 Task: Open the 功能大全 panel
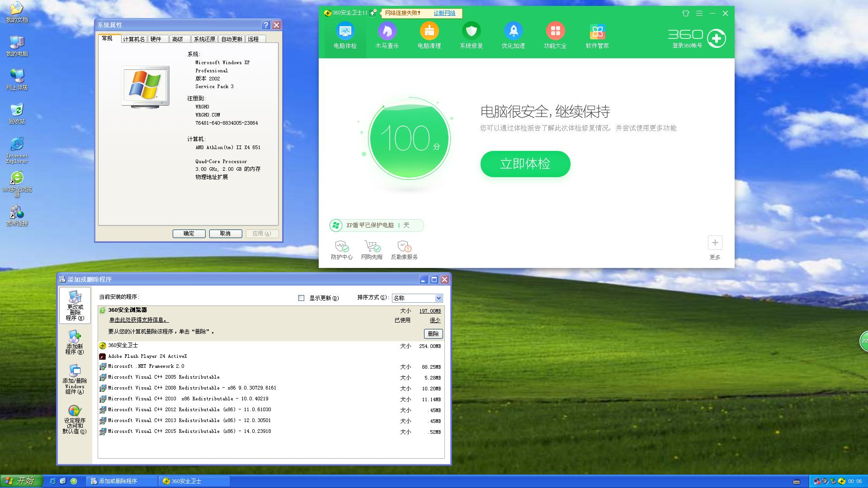click(x=555, y=36)
